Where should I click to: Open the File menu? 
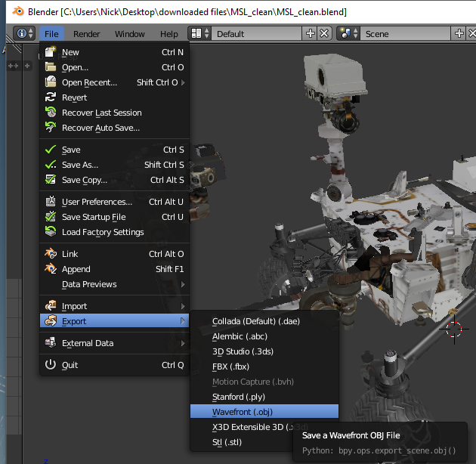coord(51,34)
